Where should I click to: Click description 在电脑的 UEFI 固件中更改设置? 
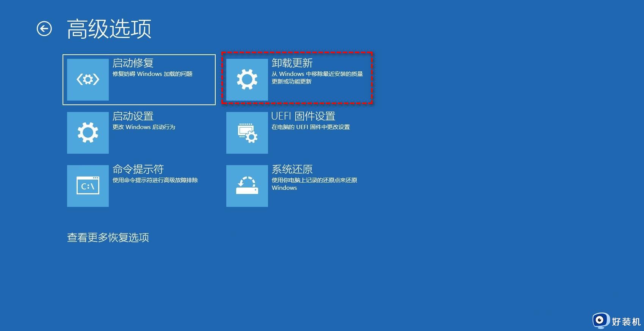(x=311, y=127)
